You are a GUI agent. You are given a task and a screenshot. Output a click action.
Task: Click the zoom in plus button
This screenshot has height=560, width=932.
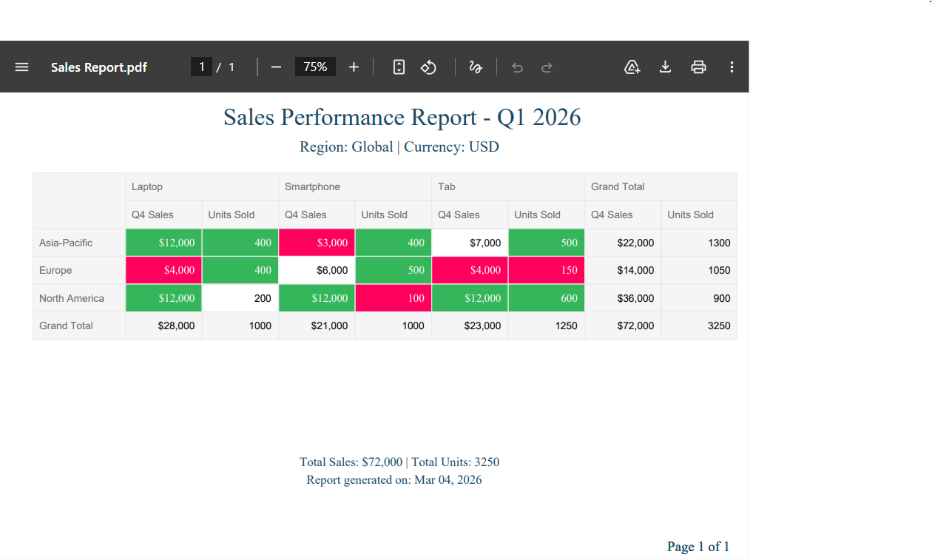pyautogui.click(x=354, y=67)
